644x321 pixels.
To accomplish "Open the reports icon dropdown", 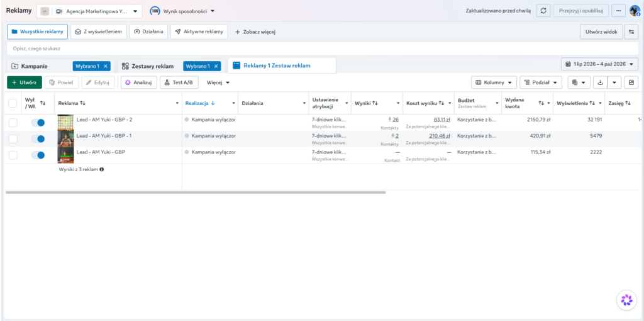I will coord(579,82).
